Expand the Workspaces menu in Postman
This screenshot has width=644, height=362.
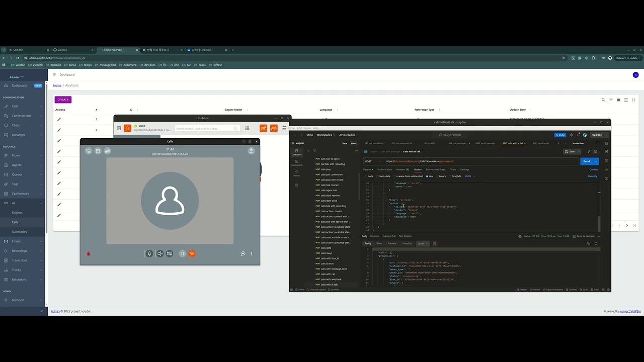(326, 135)
